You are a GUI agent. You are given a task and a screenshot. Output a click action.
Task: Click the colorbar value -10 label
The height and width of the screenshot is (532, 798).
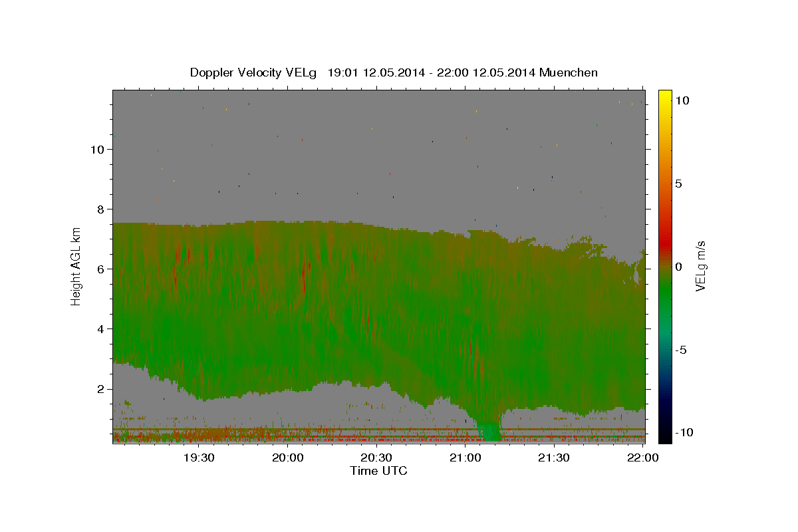684,433
